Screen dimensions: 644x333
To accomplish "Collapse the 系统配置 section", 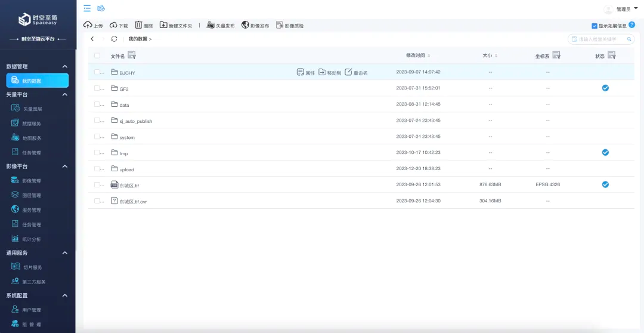I will click(x=64, y=295).
